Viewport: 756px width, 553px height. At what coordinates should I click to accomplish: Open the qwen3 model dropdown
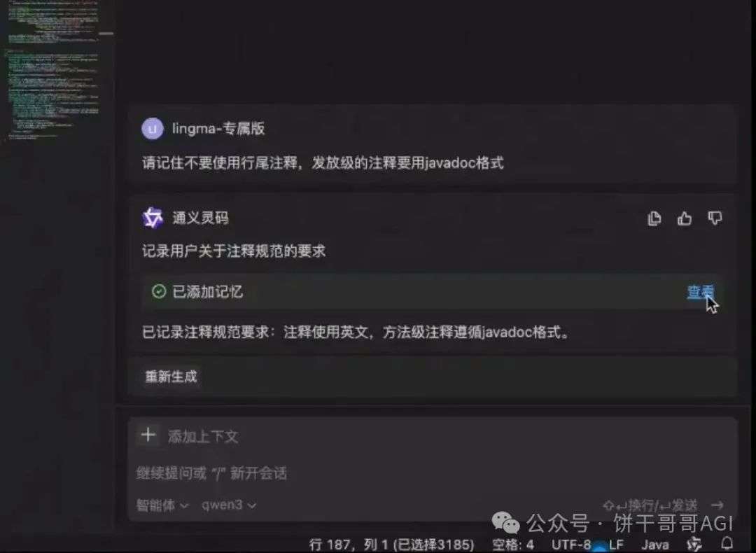coord(228,505)
